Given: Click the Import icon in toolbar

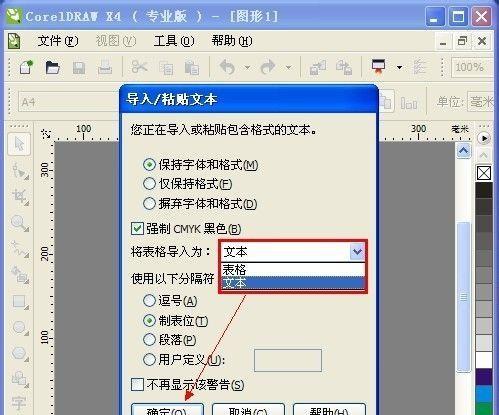Looking at the screenshot, I should [x=317, y=68].
